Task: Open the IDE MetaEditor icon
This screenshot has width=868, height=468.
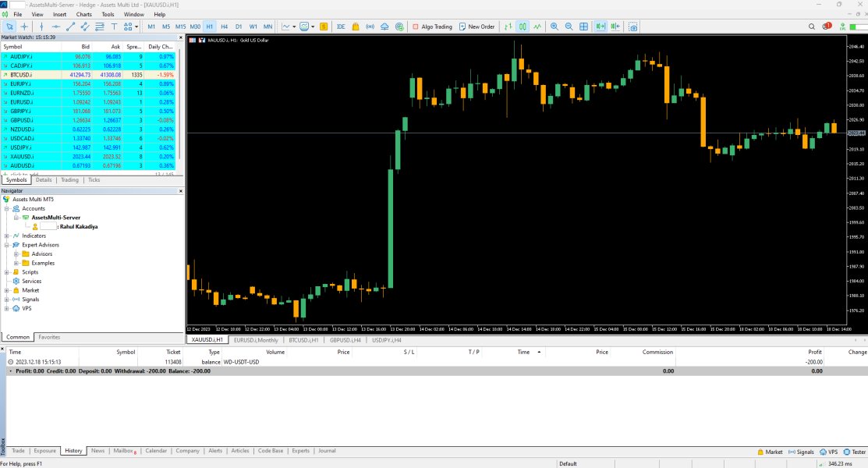Action: (341, 27)
